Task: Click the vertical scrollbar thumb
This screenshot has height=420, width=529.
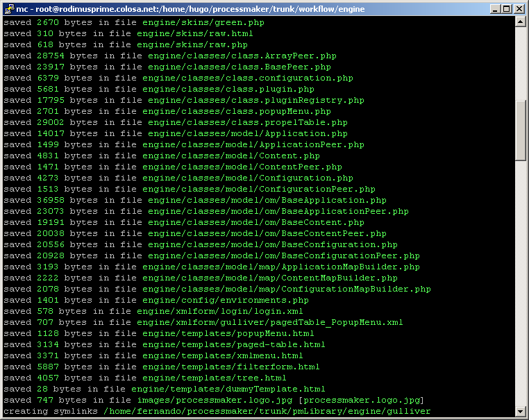Action: coord(521,129)
